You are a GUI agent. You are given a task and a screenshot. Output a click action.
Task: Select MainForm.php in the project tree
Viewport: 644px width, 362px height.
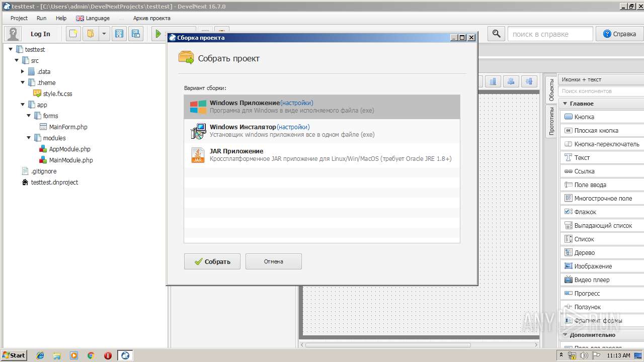[x=63, y=127]
